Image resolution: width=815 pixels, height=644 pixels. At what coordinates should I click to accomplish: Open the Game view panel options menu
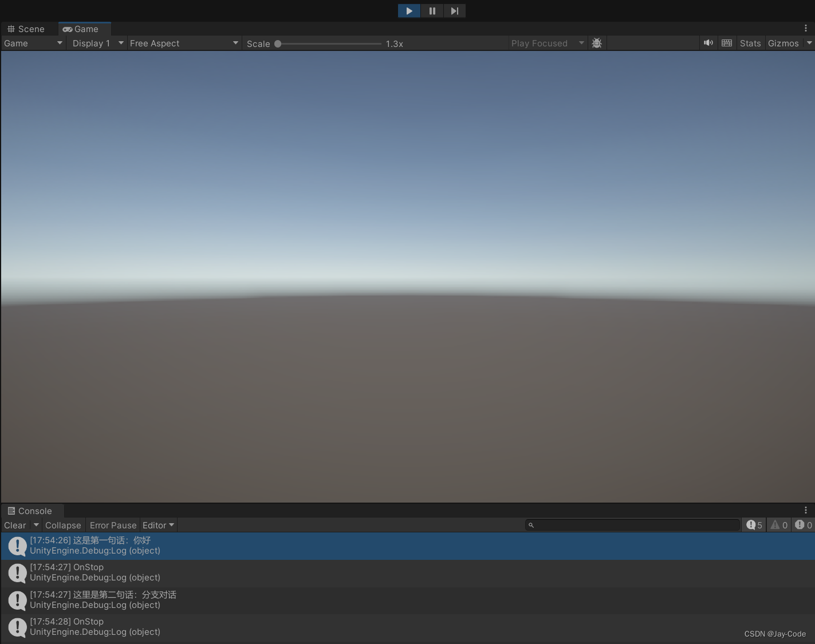(x=806, y=28)
